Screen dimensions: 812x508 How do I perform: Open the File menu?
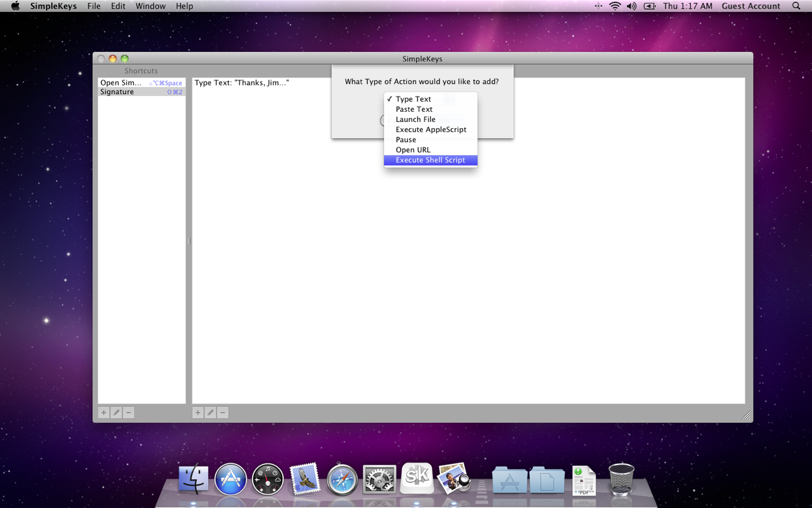click(x=93, y=6)
